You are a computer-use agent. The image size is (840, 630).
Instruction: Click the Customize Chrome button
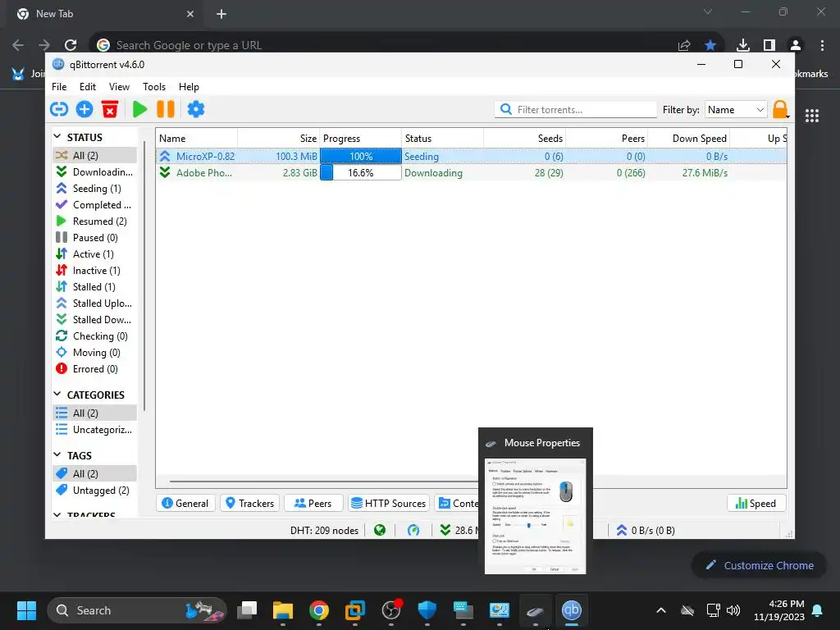coord(759,565)
